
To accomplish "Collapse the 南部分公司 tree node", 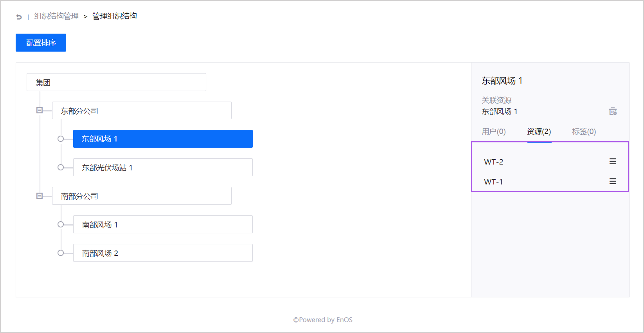I will pyautogui.click(x=40, y=196).
